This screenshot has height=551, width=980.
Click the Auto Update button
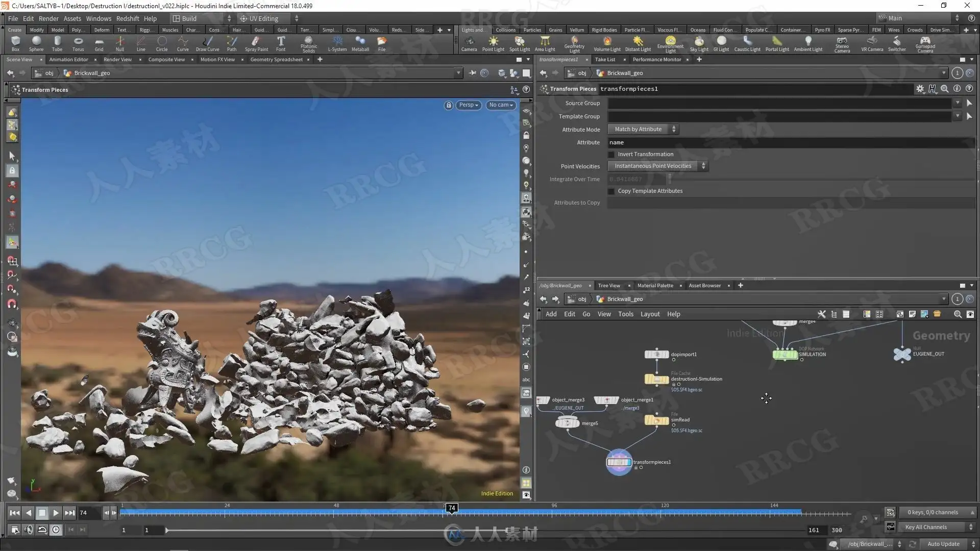tap(943, 544)
